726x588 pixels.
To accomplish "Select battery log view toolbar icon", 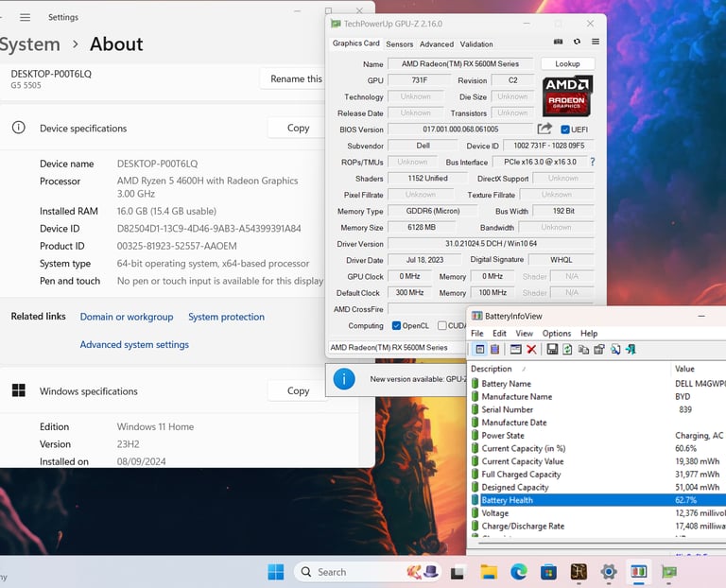I will (x=495, y=349).
